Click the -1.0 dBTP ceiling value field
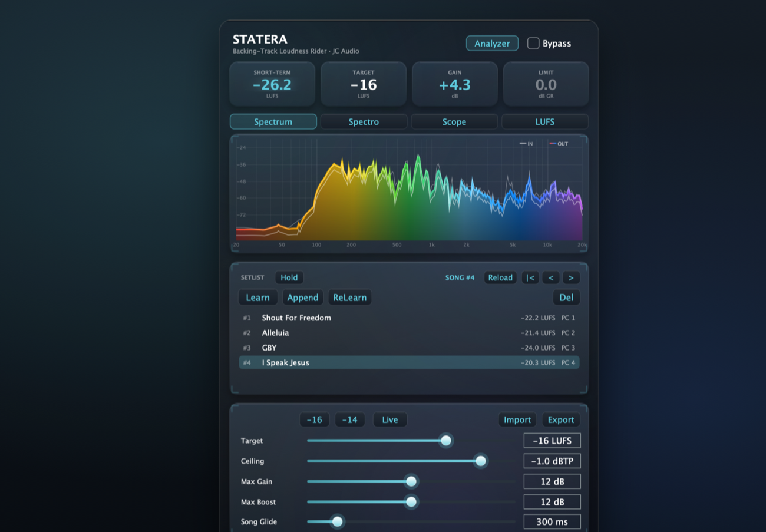 click(x=552, y=461)
